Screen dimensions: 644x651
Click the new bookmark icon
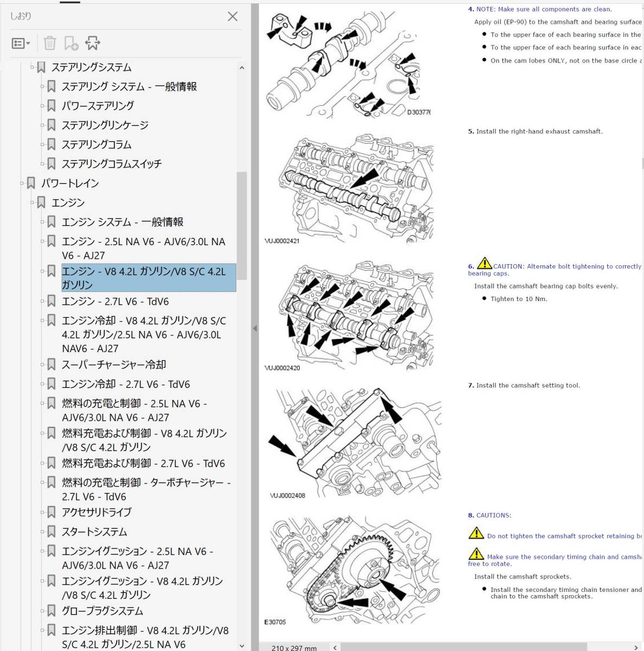(71, 43)
